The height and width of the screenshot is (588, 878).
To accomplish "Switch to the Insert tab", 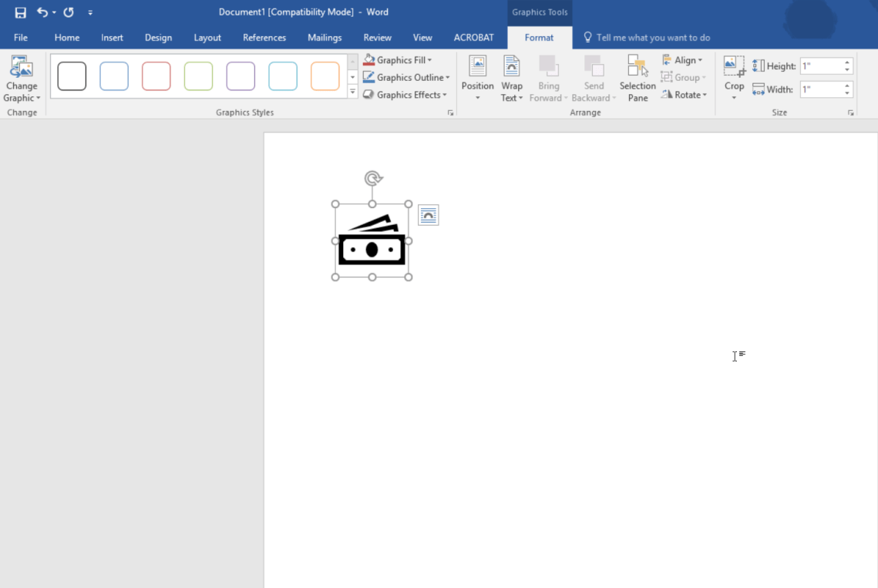I will 112,38.
